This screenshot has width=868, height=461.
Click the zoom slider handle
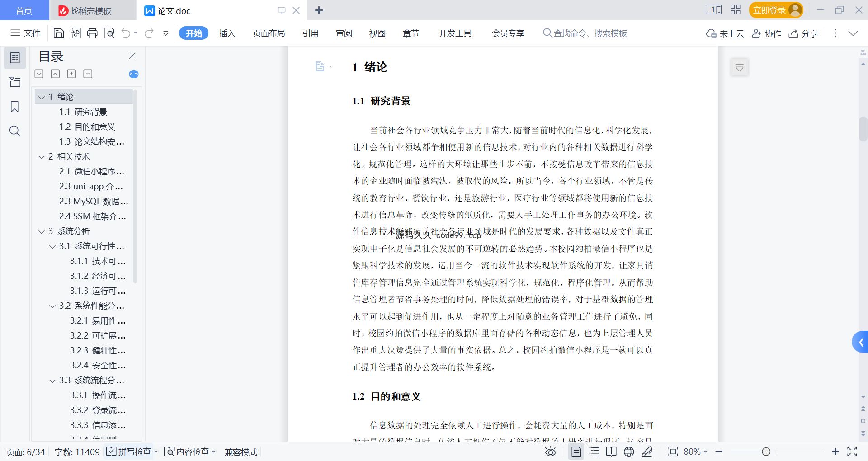766,452
